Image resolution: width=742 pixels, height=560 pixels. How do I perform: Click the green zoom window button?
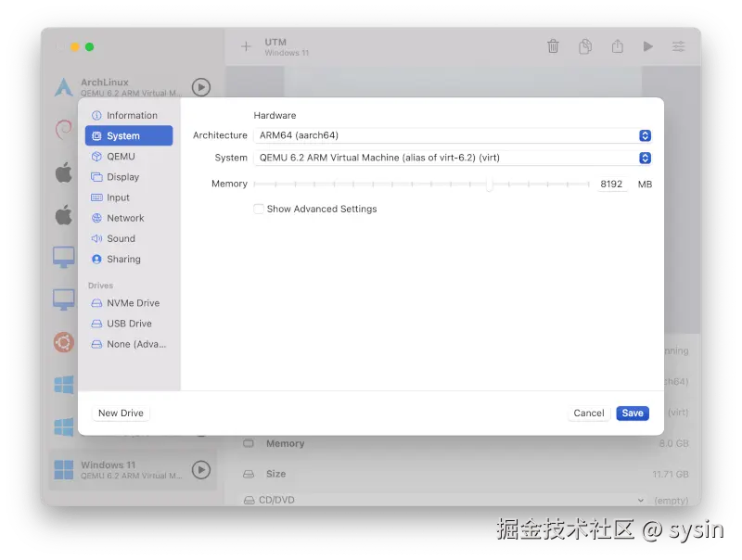[89, 47]
